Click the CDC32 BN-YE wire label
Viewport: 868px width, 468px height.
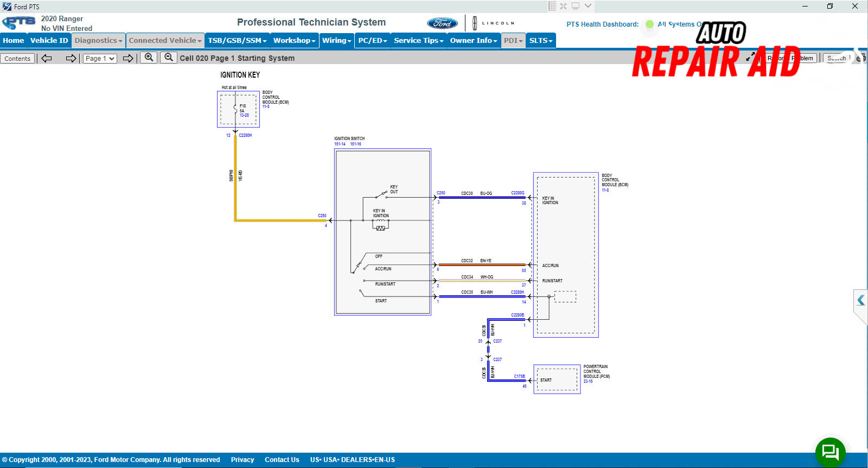(476, 261)
